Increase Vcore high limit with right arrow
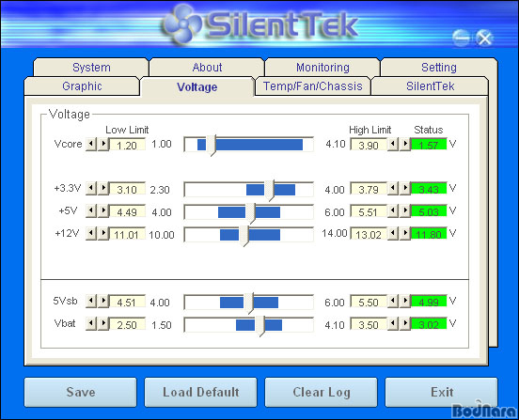The height and width of the screenshot is (420, 519). (405, 144)
